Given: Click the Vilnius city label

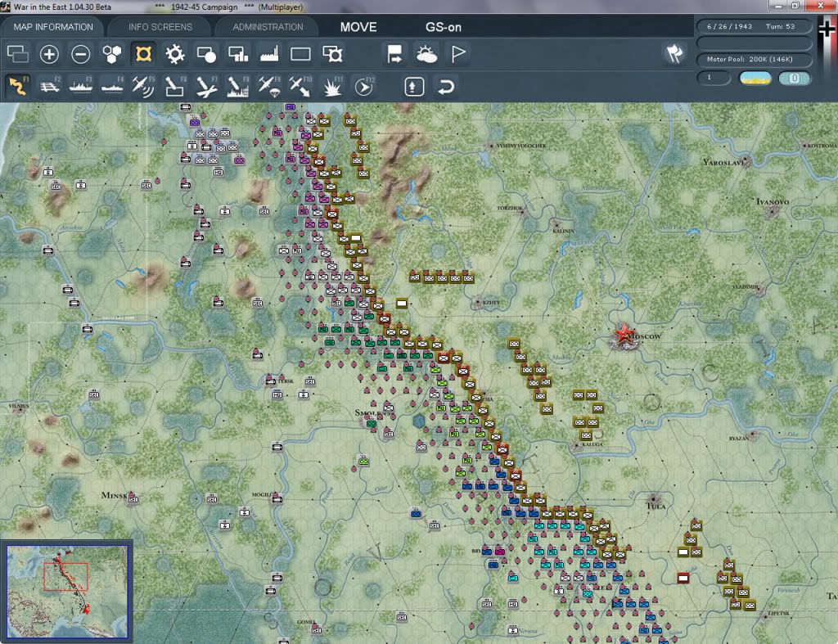Looking at the screenshot, I should [19, 406].
